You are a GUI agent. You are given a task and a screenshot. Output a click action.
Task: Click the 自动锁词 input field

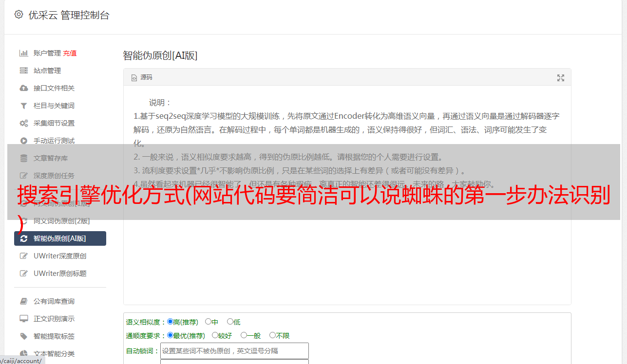click(234, 351)
